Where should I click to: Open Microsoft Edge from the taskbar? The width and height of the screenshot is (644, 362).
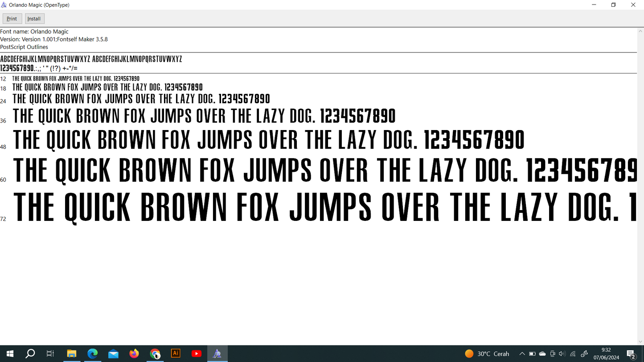click(92, 354)
